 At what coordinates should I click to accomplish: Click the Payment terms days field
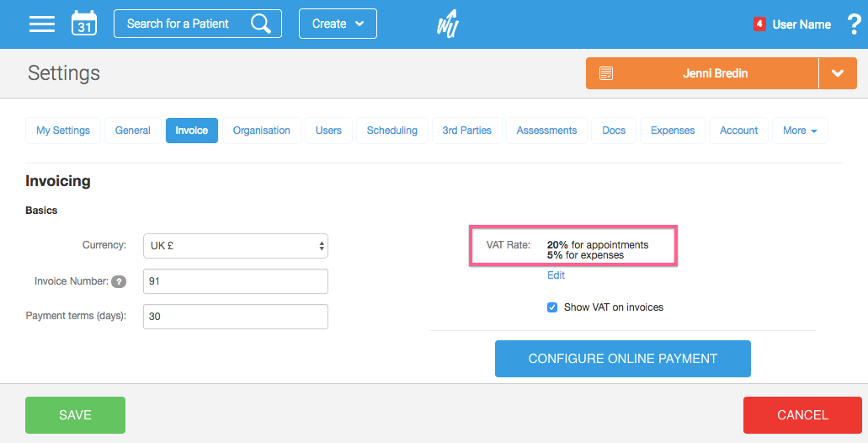tap(236, 317)
